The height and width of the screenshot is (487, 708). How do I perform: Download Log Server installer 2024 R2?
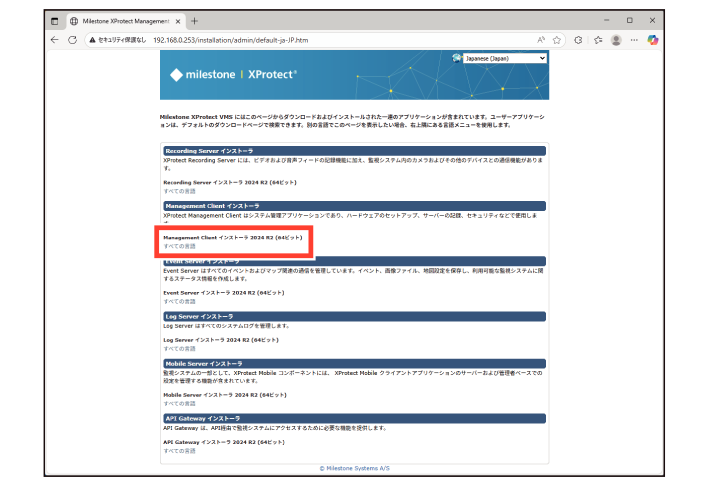point(221,340)
